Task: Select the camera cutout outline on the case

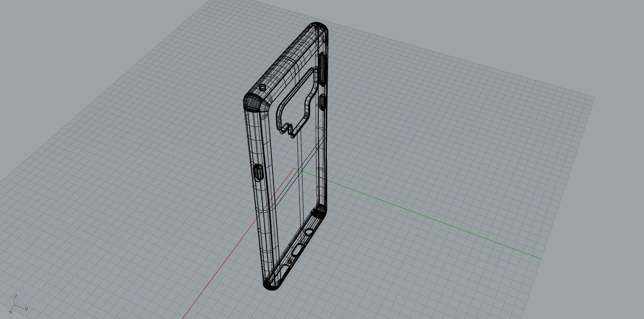Action: click(x=297, y=102)
